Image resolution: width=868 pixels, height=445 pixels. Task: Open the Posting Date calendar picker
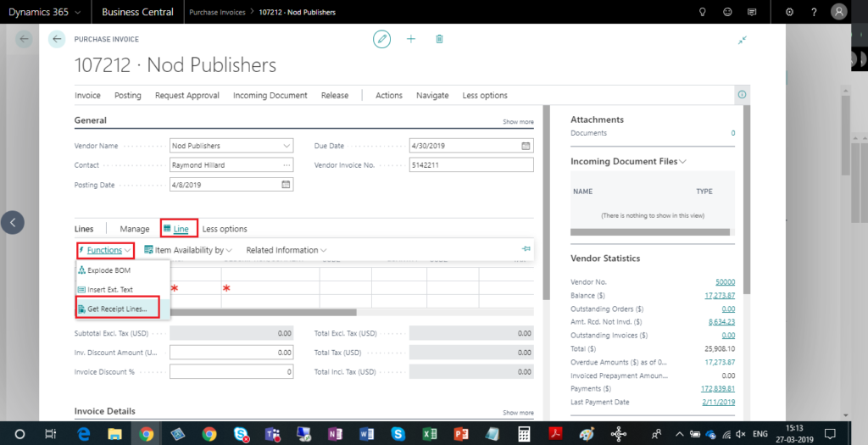pyautogui.click(x=286, y=185)
